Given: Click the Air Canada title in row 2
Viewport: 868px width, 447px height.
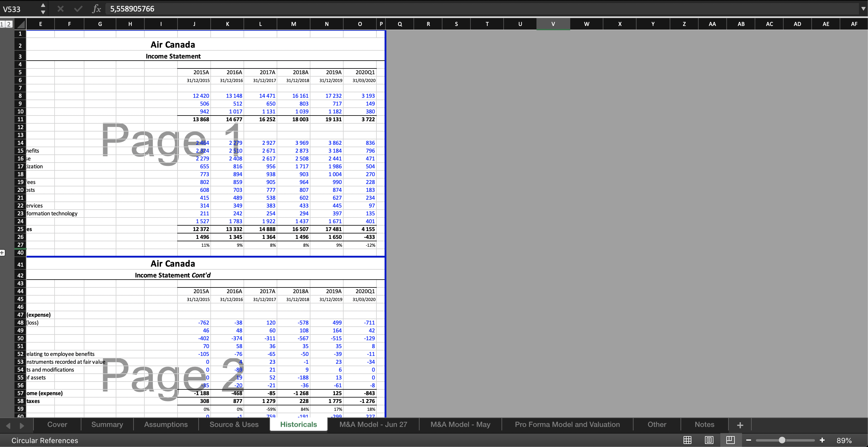Looking at the screenshot, I should (x=172, y=45).
